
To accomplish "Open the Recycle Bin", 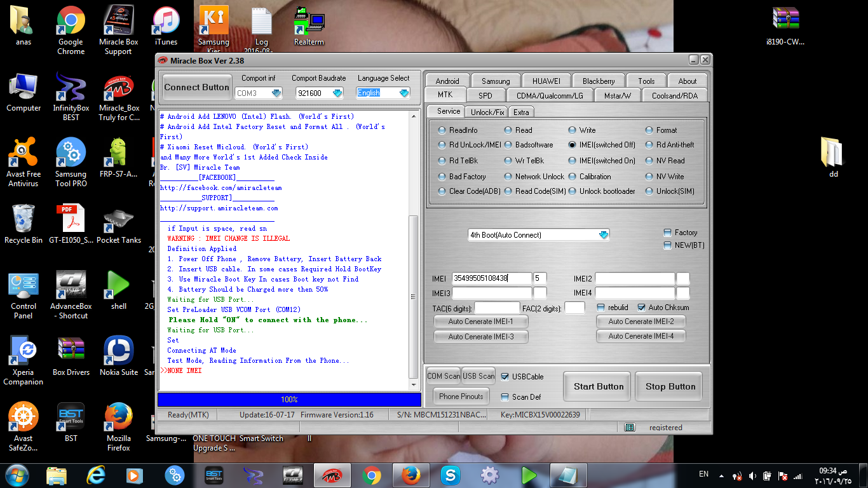I will tap(24, 224).
